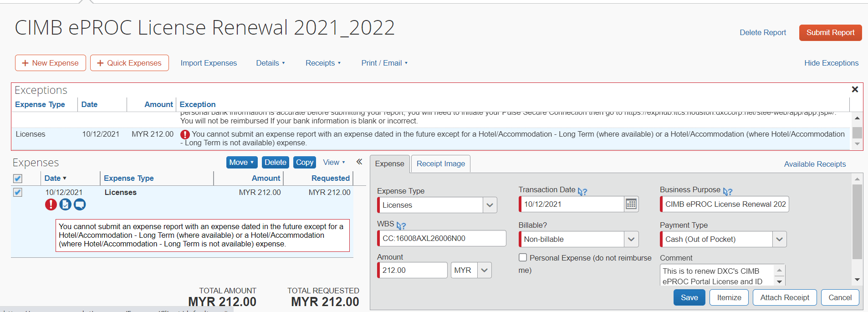
Task: Click the Delete expense button
Action: (276, 162)
